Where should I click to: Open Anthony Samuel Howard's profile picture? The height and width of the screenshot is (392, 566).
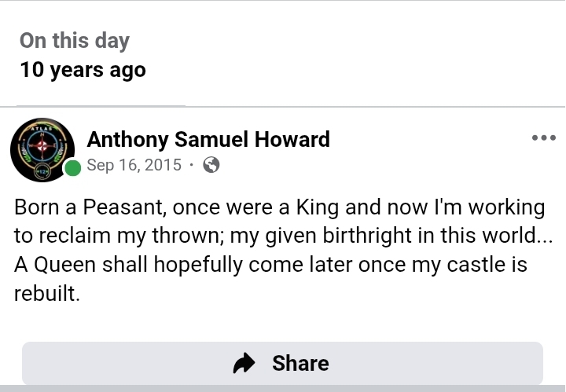click(42, 150)
